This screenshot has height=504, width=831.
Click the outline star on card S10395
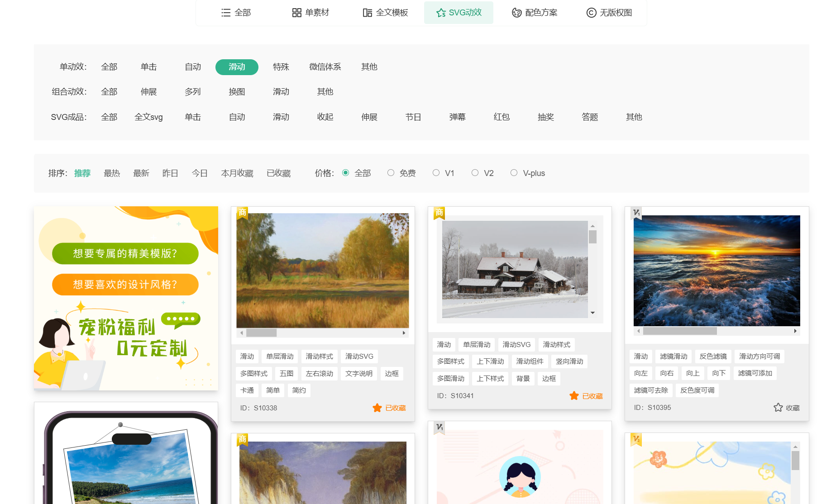778,408
